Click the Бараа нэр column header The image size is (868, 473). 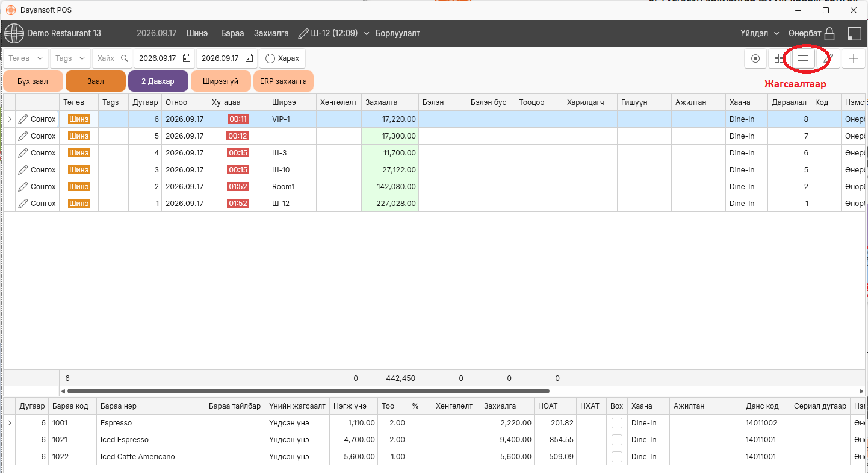point(150,406)
